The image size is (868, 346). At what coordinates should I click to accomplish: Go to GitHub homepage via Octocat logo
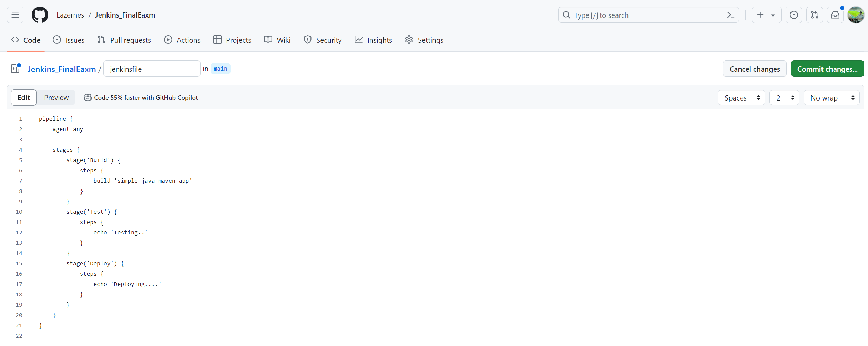[40, 15]
